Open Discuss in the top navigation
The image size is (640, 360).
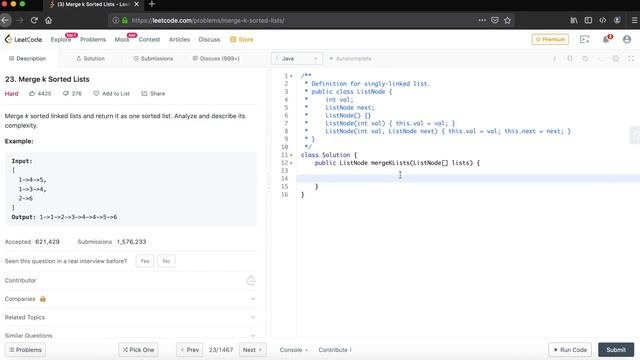tap(209, 39)
